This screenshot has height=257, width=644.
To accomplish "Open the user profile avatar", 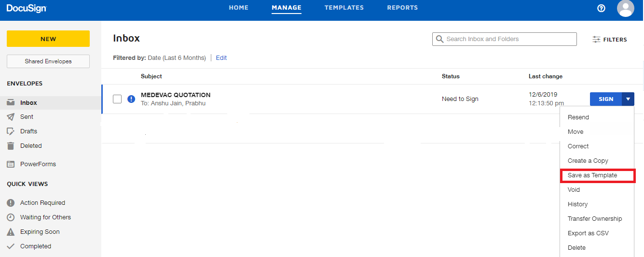I will (x=626, y=8).
